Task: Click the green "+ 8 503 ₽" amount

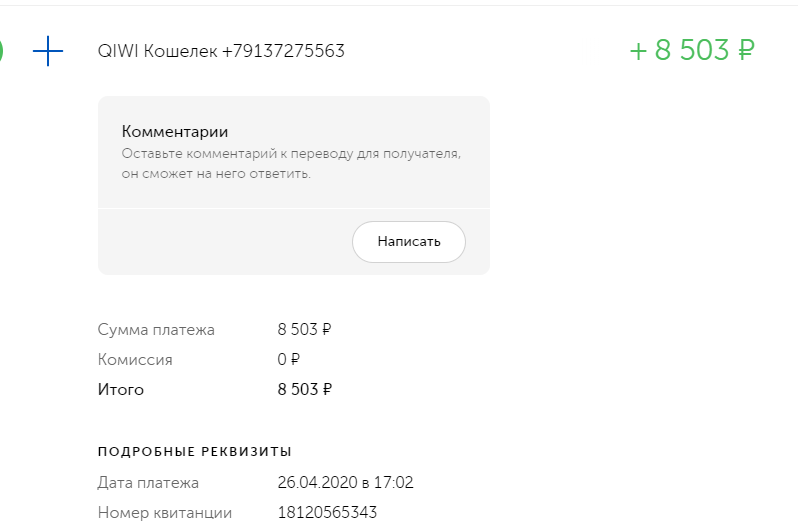Action: 691,51
